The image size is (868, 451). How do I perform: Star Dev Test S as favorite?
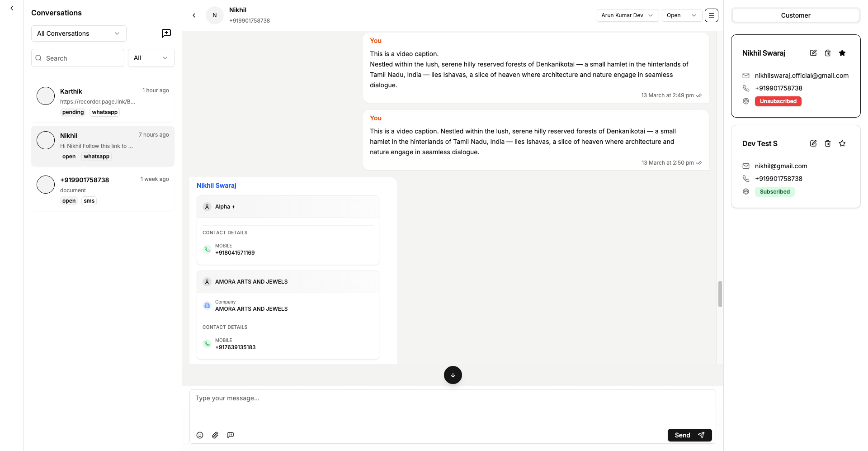842,143
